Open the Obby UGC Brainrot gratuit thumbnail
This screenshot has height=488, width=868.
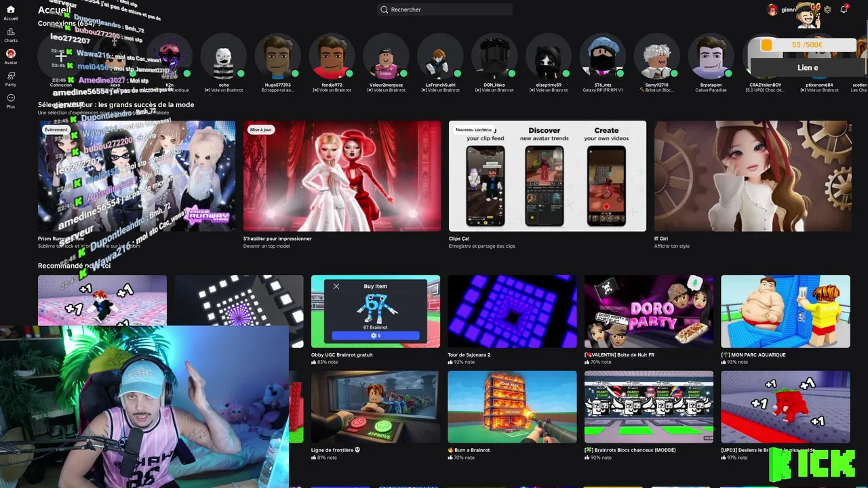375,311
